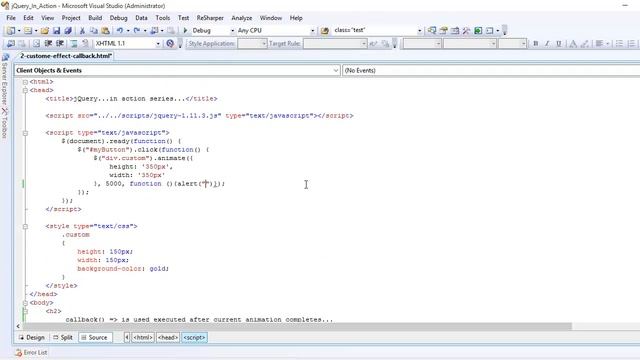
Task: Open the Solution Explorer window icon
Action: click(x=432, y=31)
